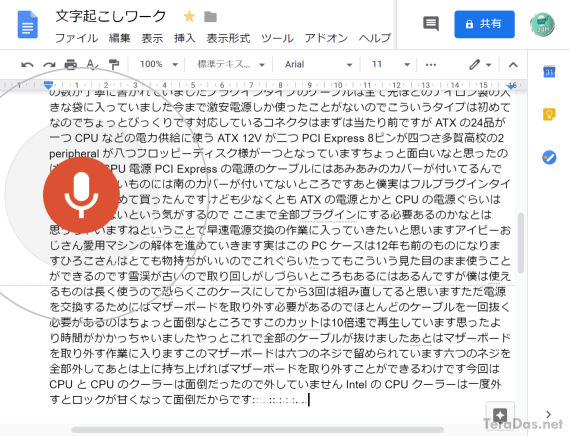
Task: Print the document
Action: 71,65
